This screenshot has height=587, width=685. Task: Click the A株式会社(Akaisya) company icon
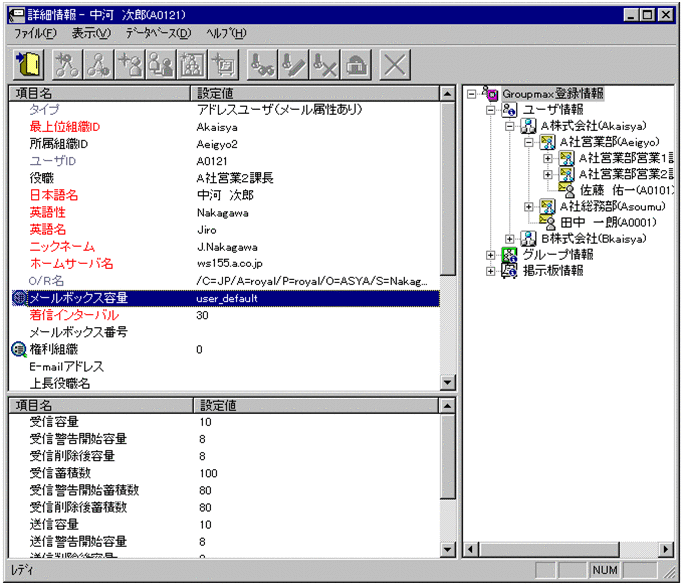pyautogui.click(x=528, y=126)
